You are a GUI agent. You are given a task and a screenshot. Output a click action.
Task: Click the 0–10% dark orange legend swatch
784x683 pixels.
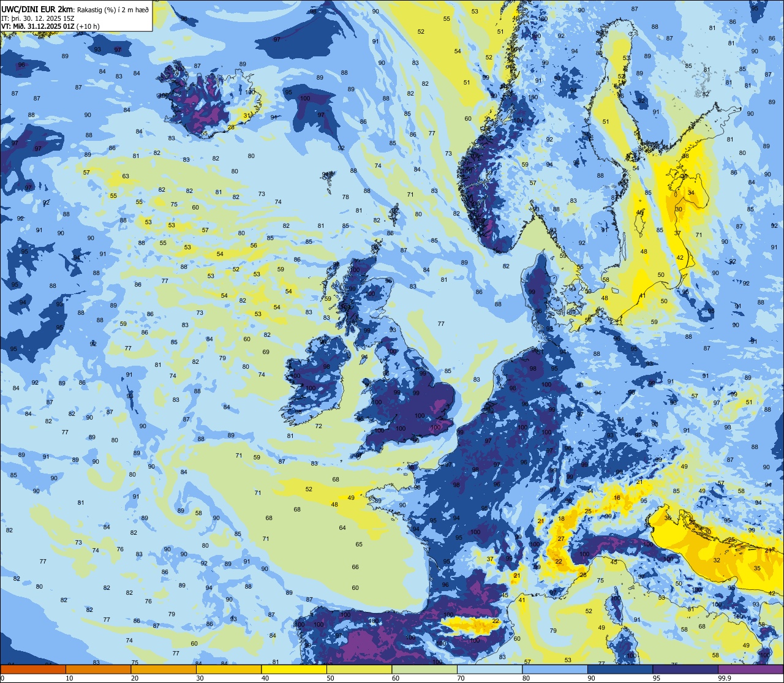pyautogui.click(x=33, y=669)
